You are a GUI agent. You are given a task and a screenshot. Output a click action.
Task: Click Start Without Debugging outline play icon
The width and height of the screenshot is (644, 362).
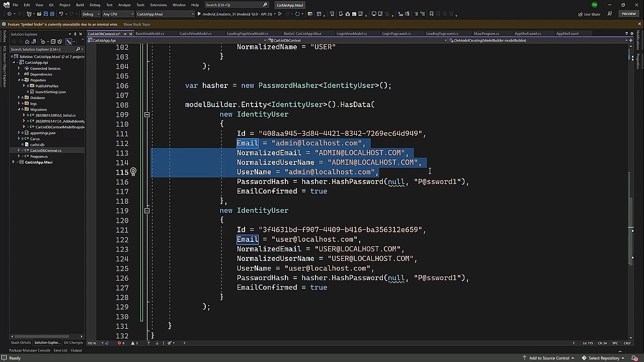click(280, 14)
